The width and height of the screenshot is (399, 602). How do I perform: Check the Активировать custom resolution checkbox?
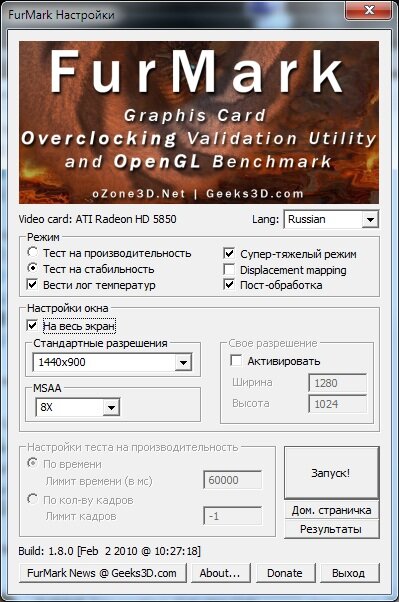236,361
